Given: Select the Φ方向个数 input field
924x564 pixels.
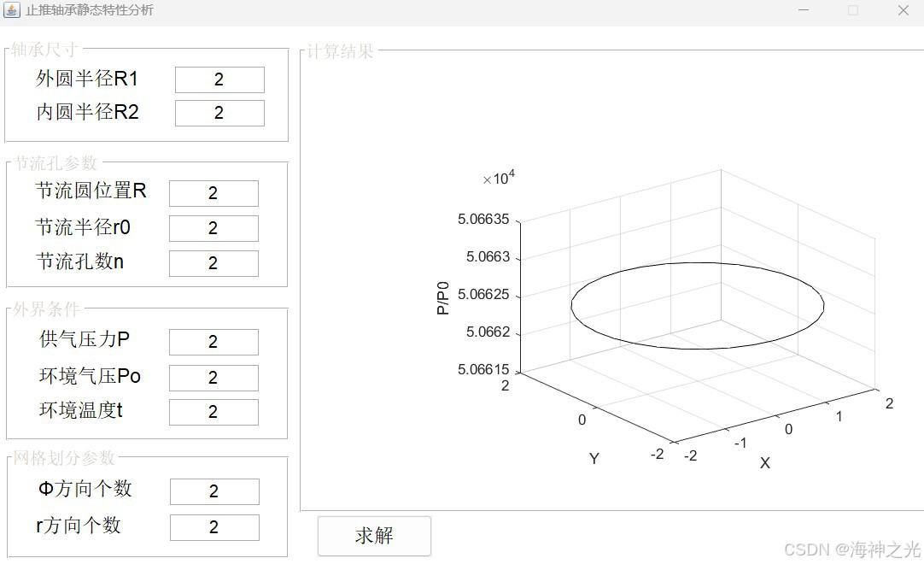Looking at the screenshot, I should pos(214,491).
